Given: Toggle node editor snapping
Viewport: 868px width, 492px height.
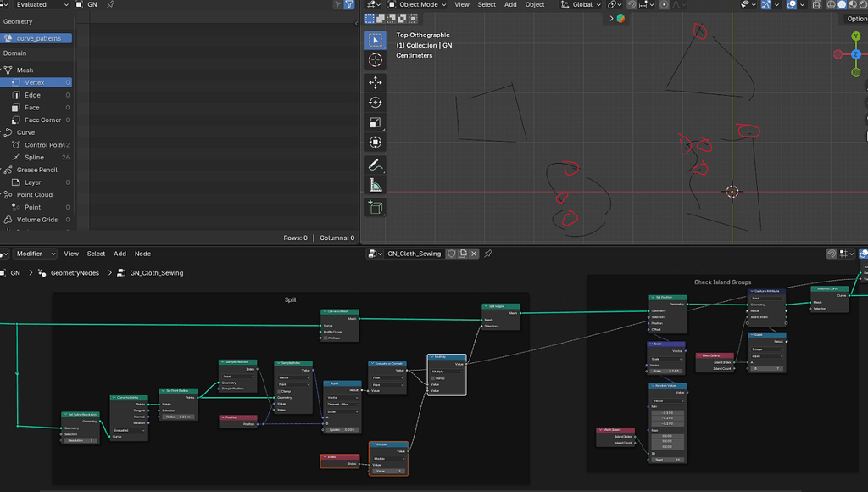Looking at the screenshot, I should coord(832,254).
